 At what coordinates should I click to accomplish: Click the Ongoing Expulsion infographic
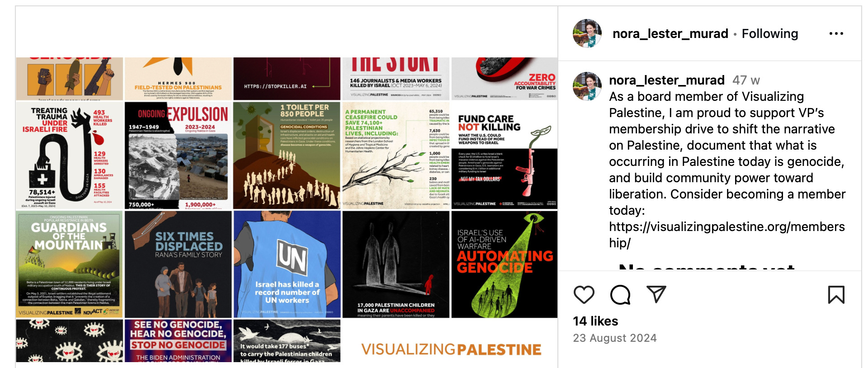[178, 155]
